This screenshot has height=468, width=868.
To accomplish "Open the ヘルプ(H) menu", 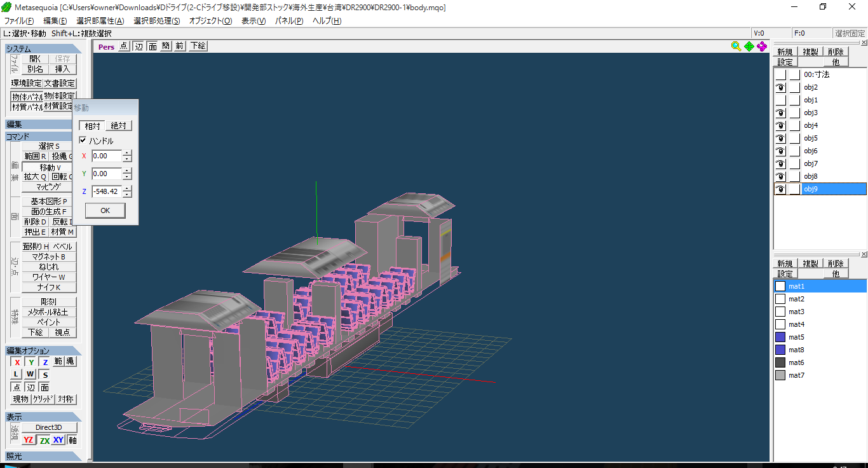I will (x=327, y=21).
